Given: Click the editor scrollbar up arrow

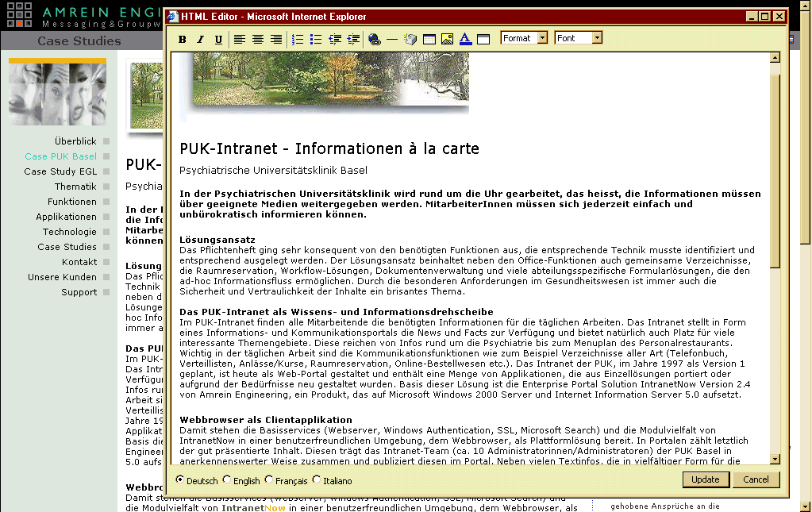Looking at the screenshot, I should pyautogui.click(x=775, y=57).
